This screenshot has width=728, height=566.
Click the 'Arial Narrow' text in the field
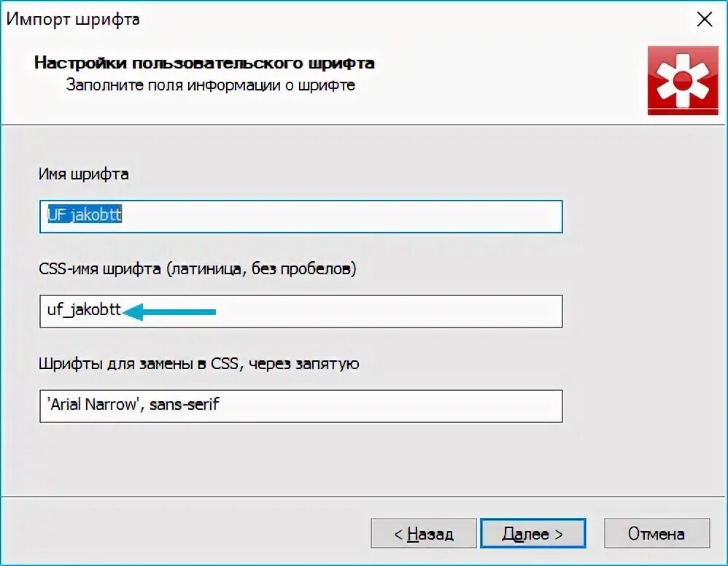pyautogui.click(x=93, y=404)
